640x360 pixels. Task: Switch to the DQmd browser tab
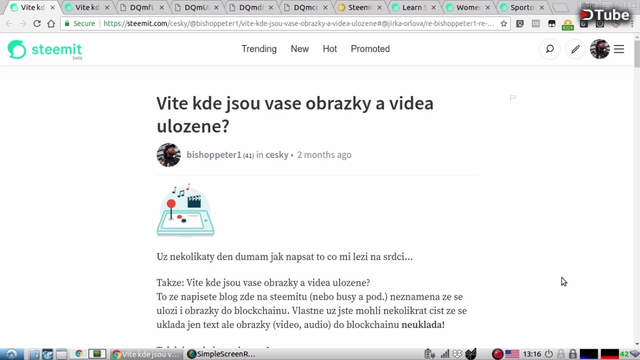coord(250,7)
